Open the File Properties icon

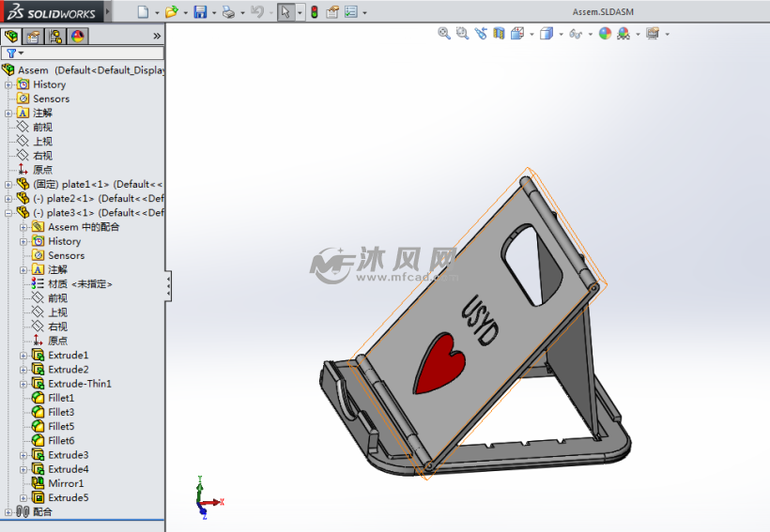tap(332, 12)
